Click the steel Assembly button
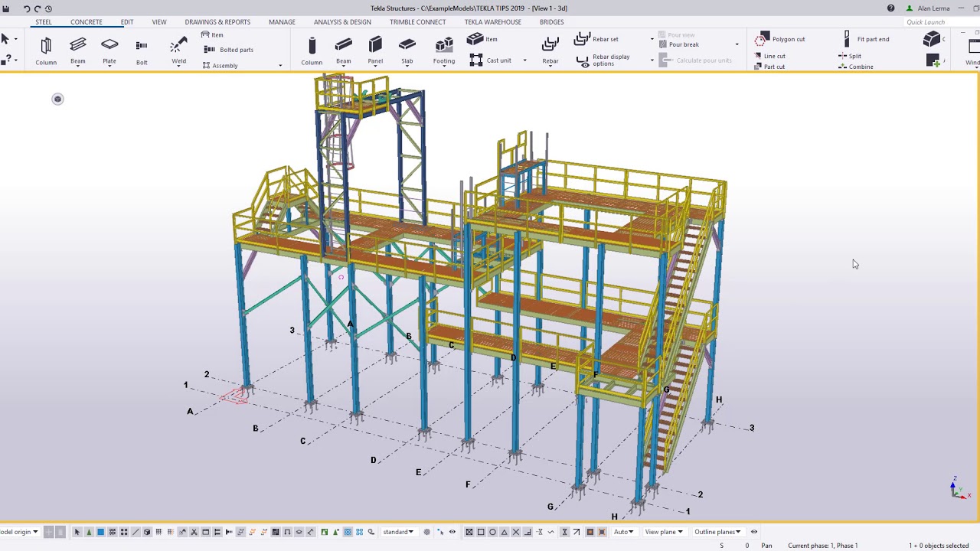 pos(220,66)
